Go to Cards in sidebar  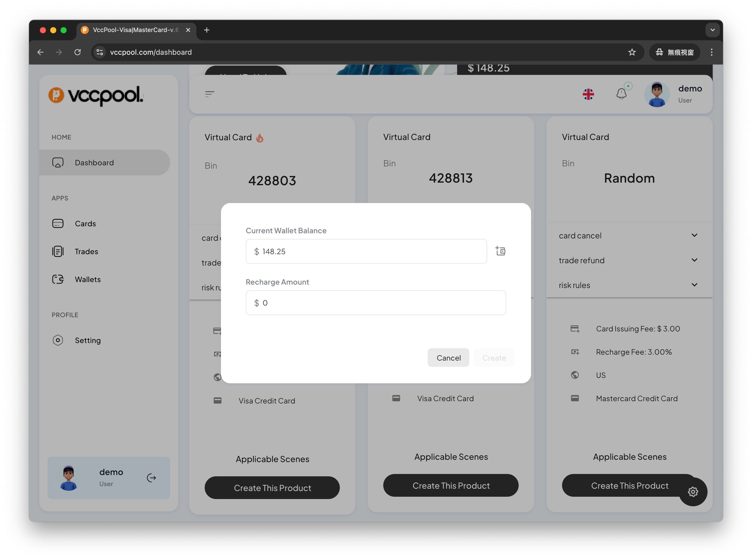tap(85, 224)
